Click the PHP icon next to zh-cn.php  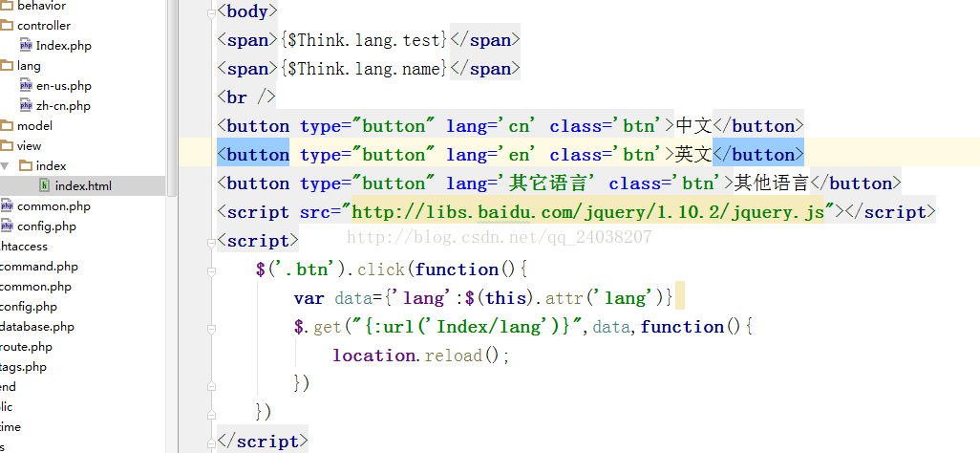[x=26, y=106]
